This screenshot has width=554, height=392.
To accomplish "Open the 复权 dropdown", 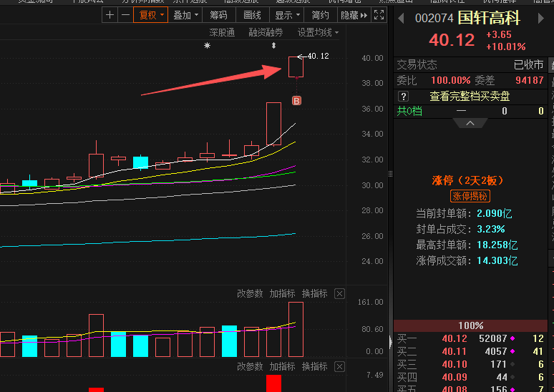I will (x=151, y=15).
